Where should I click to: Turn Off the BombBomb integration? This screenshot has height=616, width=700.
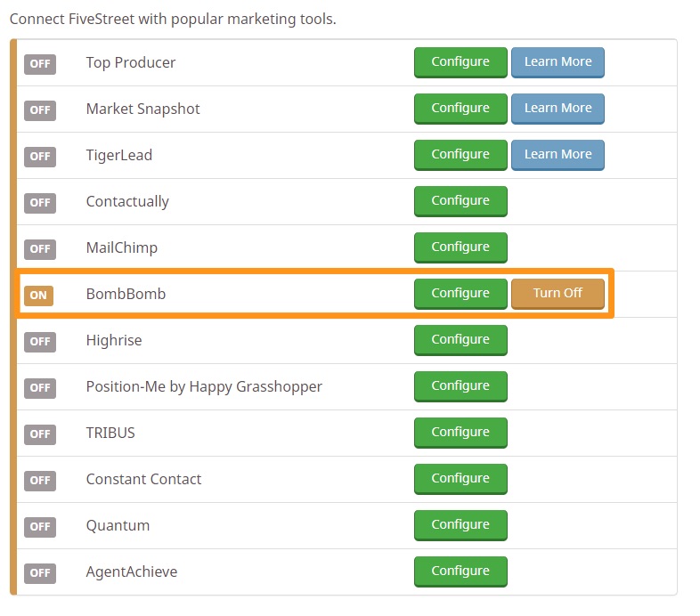[x=558, y=294]
